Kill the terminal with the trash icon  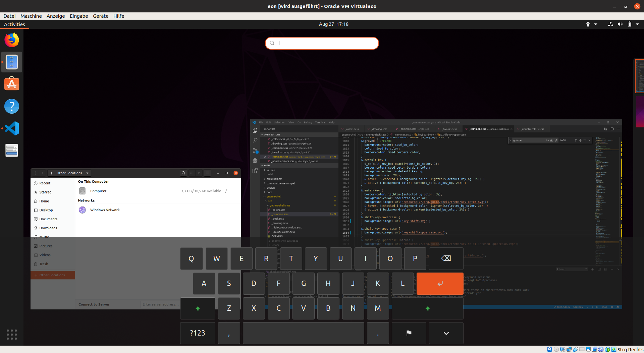pyautogui.click(x=605, y=269)
